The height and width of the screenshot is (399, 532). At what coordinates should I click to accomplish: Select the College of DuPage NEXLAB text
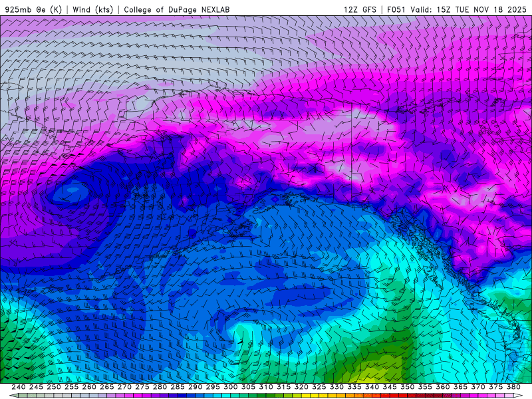coord(177,9)
